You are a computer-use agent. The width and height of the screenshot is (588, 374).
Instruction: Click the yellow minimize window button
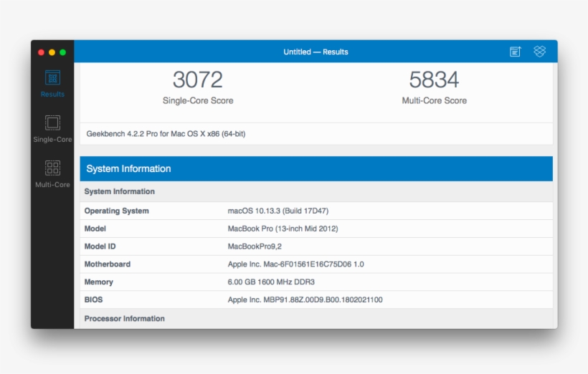coord(52,52)
